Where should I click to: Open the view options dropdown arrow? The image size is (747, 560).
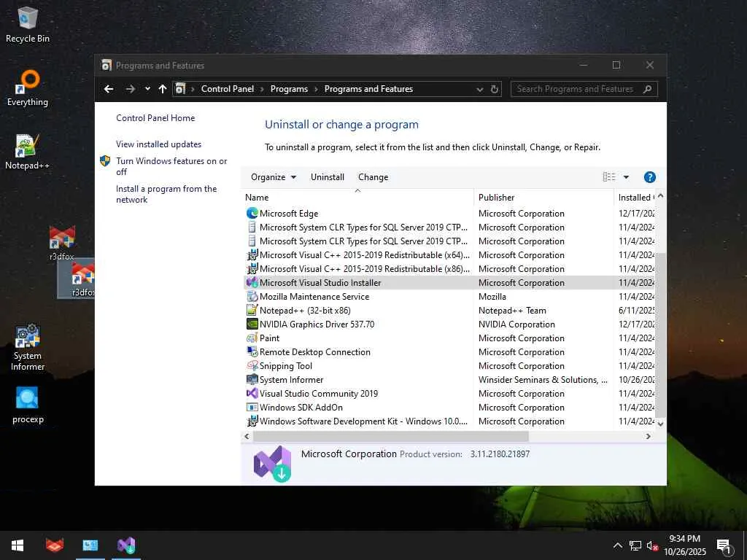click(626, 177)
